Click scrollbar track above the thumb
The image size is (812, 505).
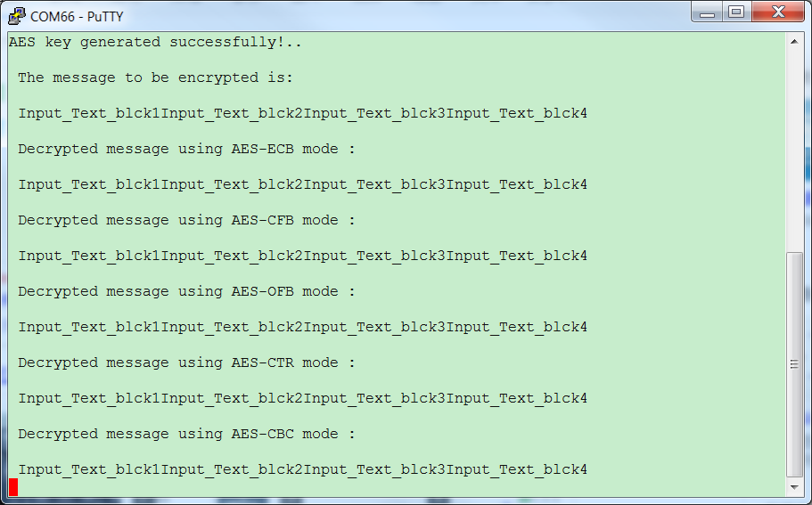(x=794, y=150)
